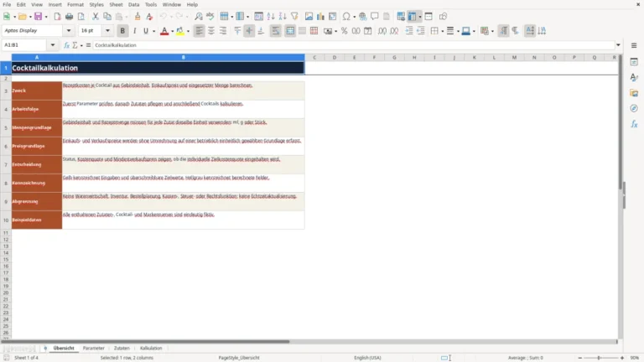Screen dimensions: 644x362
Task: Print the spreadsheet with the printer icon
Action: pos(69,17)
